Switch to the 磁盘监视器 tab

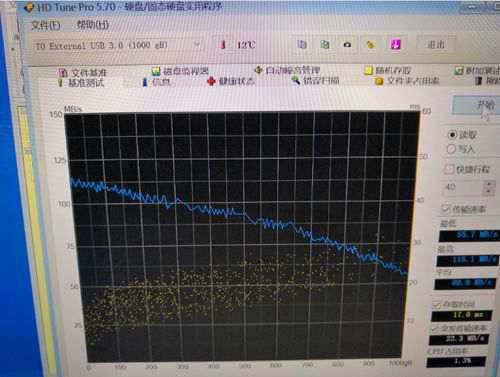coord(180,71)
